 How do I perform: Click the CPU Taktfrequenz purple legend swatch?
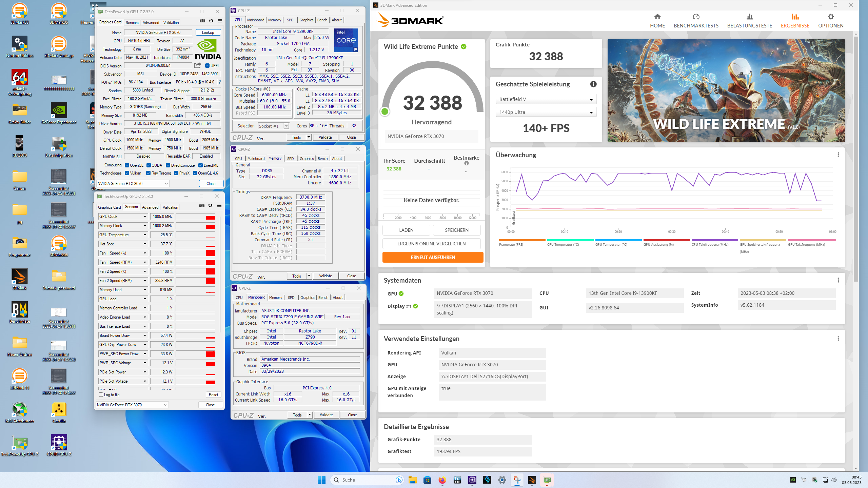(x=714, y=240)
